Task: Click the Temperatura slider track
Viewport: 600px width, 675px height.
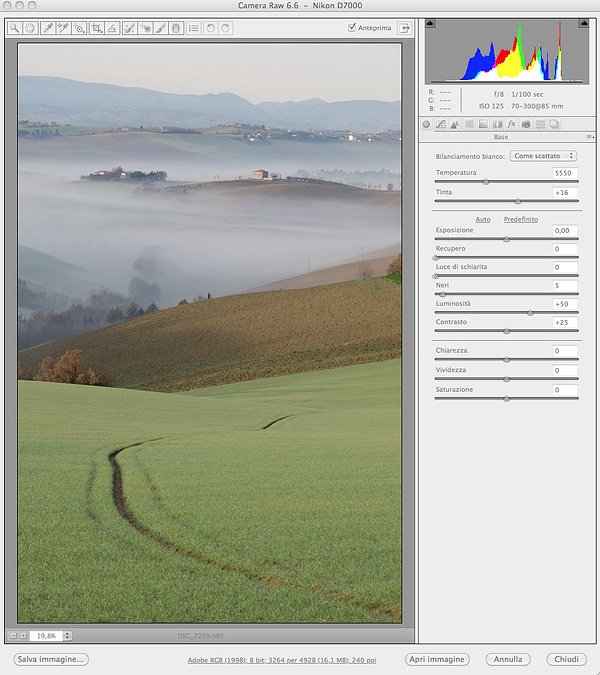Action: tap(506, 182)
